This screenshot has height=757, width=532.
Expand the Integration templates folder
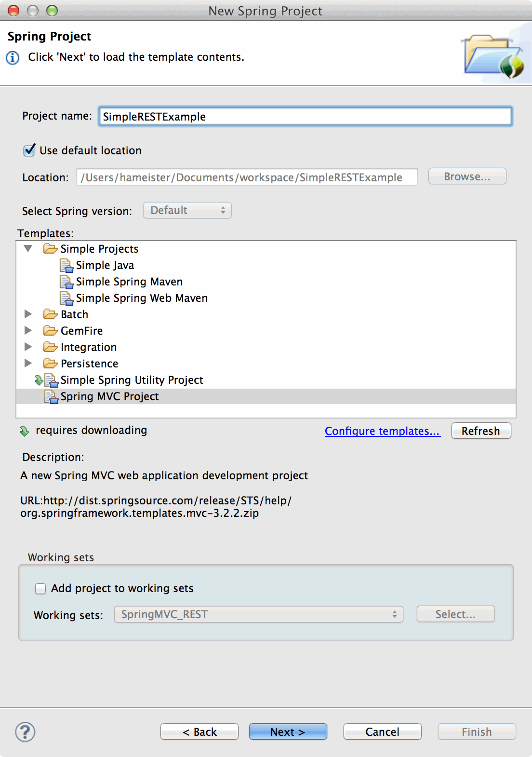[28, 347]
